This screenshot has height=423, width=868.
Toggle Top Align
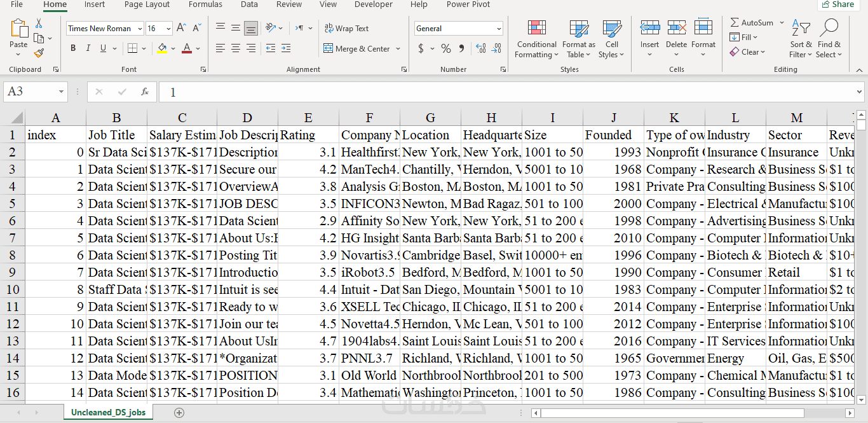pos(220,28)
